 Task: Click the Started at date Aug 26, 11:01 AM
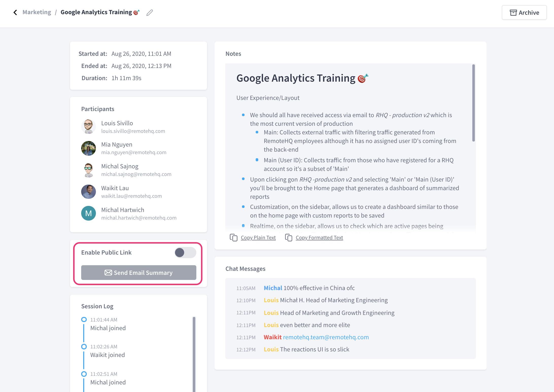[x=141, y=54]
